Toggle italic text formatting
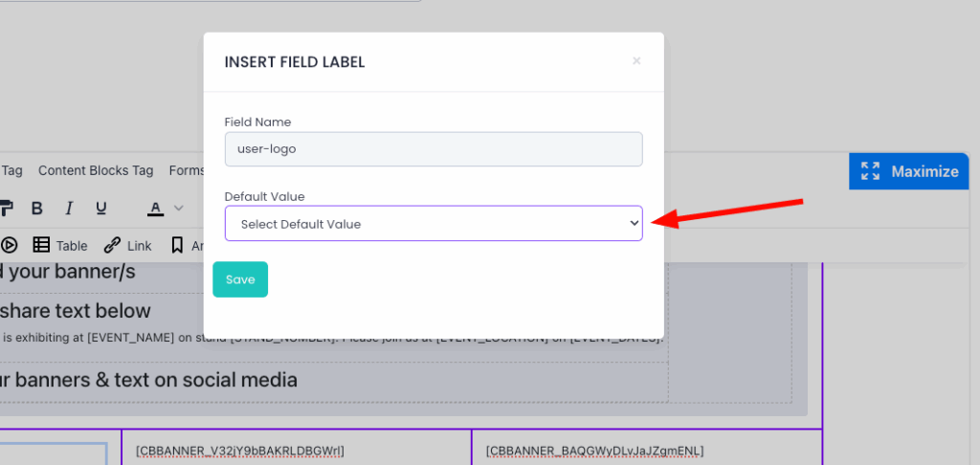Viewport: 980px width, 465px height. 69,209
